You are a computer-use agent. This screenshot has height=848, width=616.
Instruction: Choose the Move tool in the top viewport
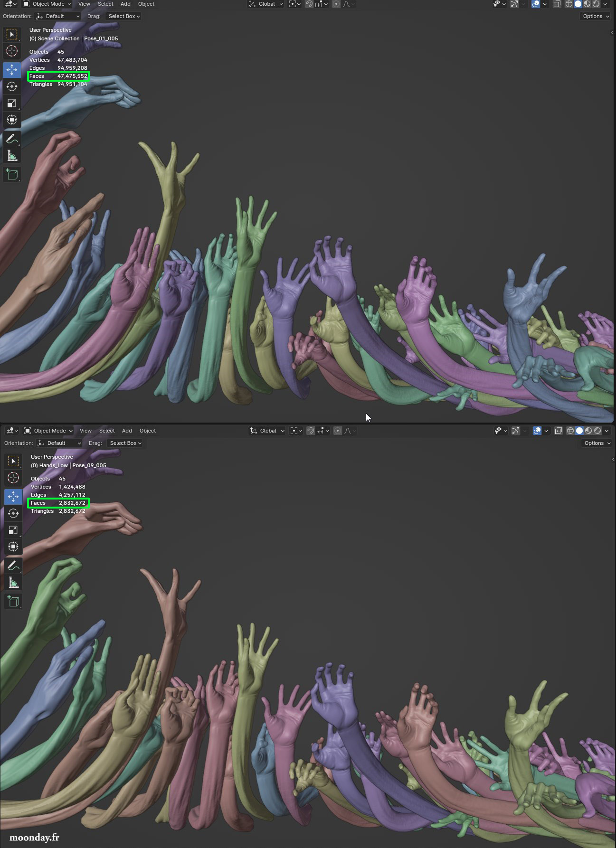coord(12,70)
